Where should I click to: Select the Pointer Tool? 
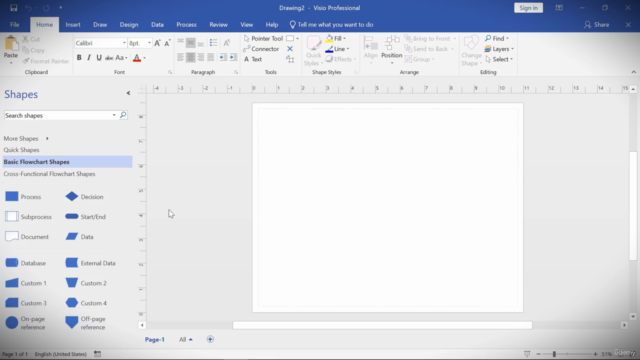(x=263, y=38)
